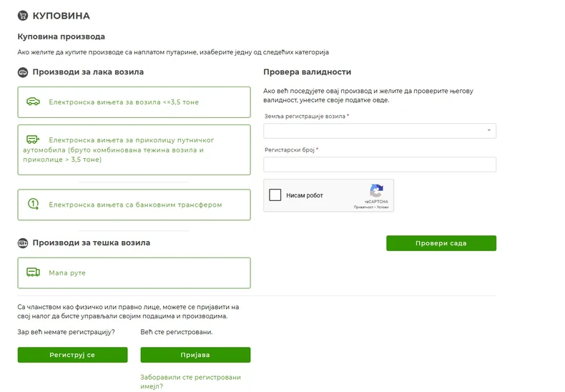
Task: Click the Региструј се button
Action: (72, 355)
